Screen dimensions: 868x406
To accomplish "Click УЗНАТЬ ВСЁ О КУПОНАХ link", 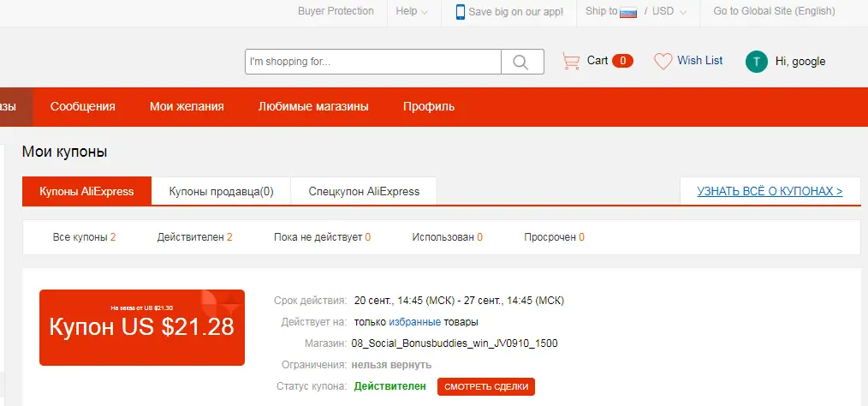I will pyautogui.click(x=770, y=192).
